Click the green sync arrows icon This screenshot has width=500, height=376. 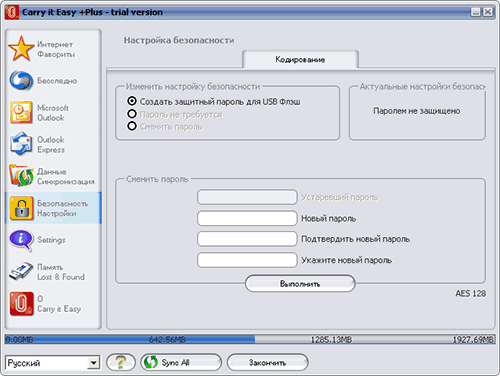151,362
